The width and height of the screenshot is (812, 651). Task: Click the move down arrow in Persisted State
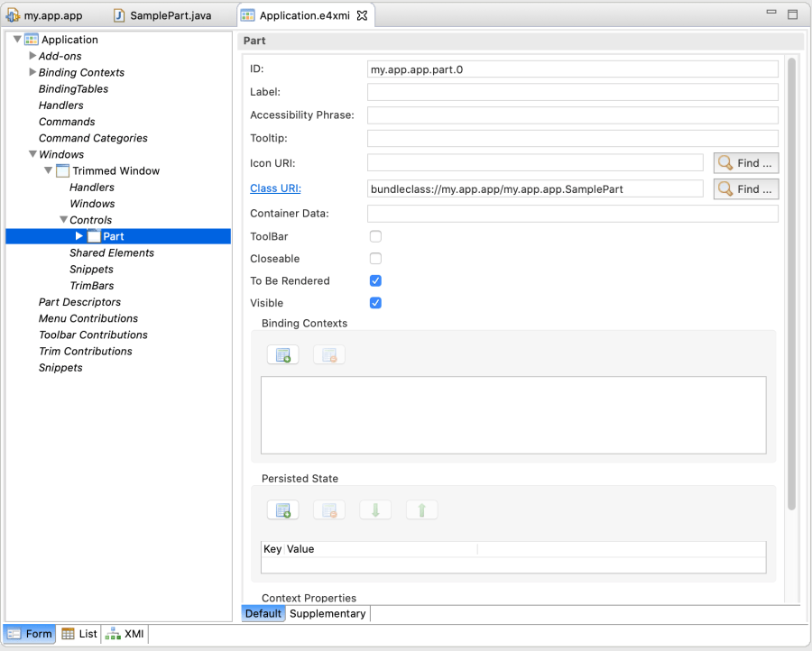click(375, 510)
